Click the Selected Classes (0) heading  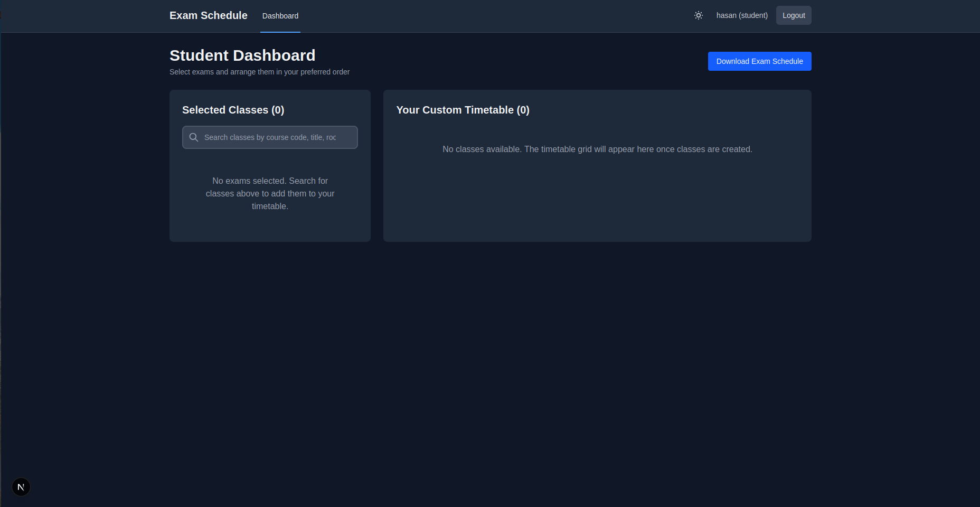click(x=233, y=110)
